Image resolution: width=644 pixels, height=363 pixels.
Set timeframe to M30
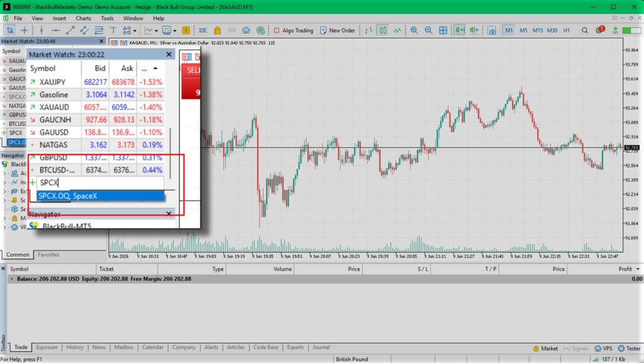pyautogui.click(x=552, y=30)
